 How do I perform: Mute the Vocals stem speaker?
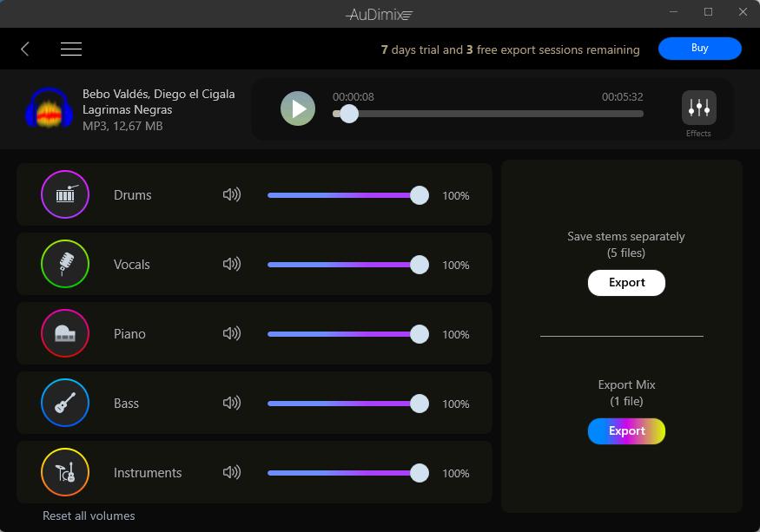[x=232, y=264]
